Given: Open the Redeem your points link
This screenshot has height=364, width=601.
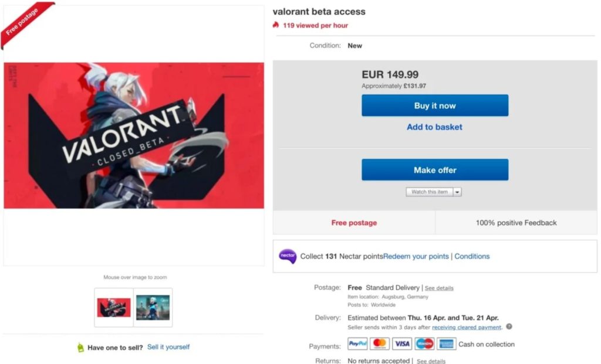Looking at the screenshot, I should tap(416, 256).
